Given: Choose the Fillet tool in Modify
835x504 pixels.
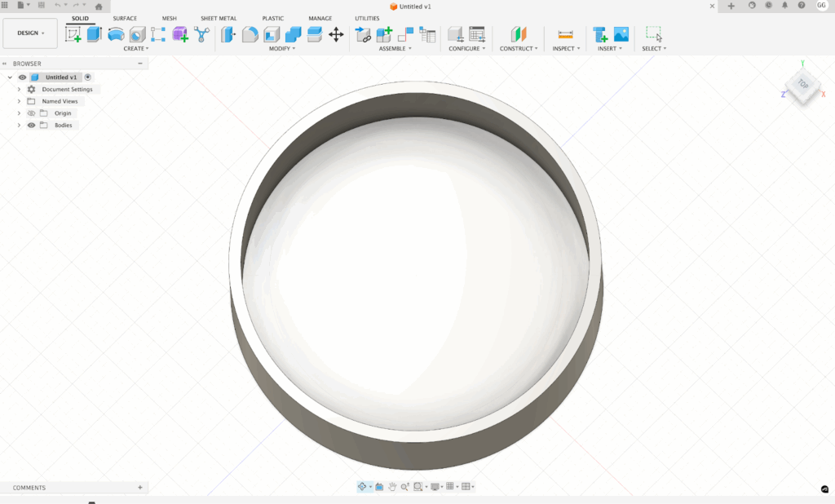Looking at the screenshot, I should [x=250, y=34].
